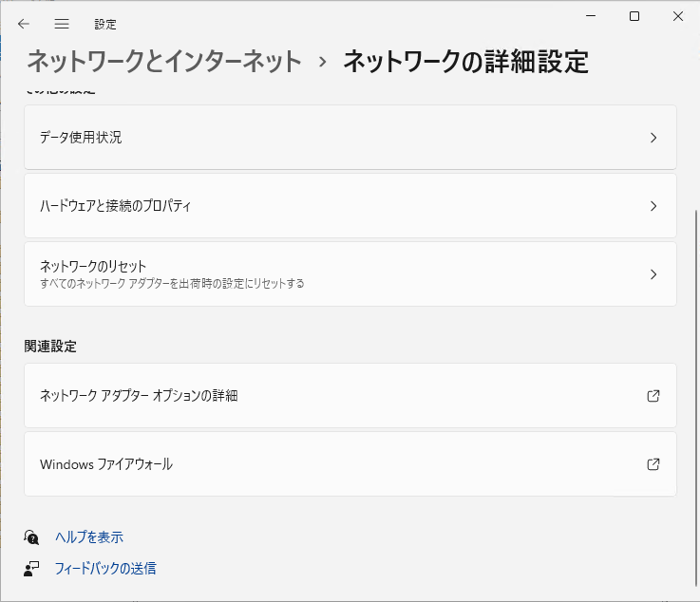The width and height of the screenshot is (700, 602).
Task: Click the フィードバックの送信 link
Action: [105, 569]
